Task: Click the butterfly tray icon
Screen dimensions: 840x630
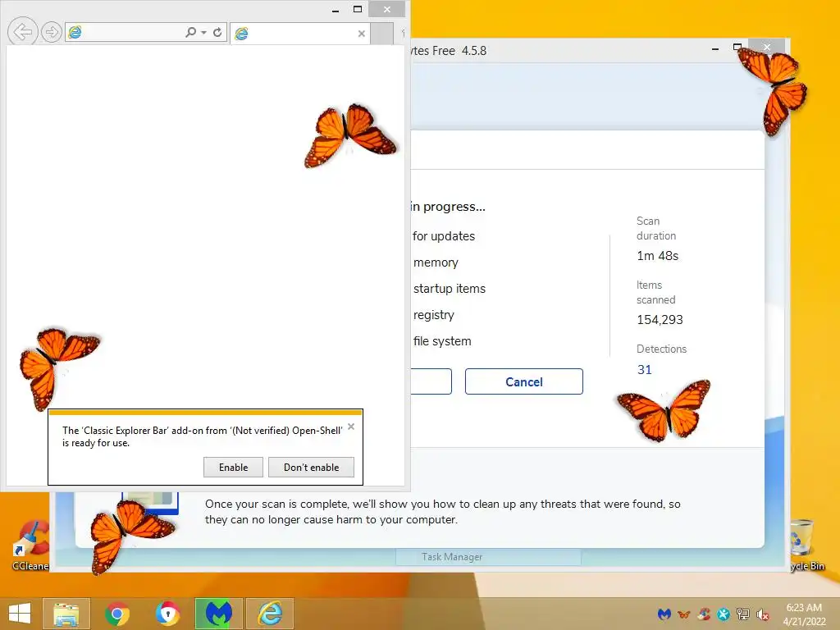Action: 683,614
